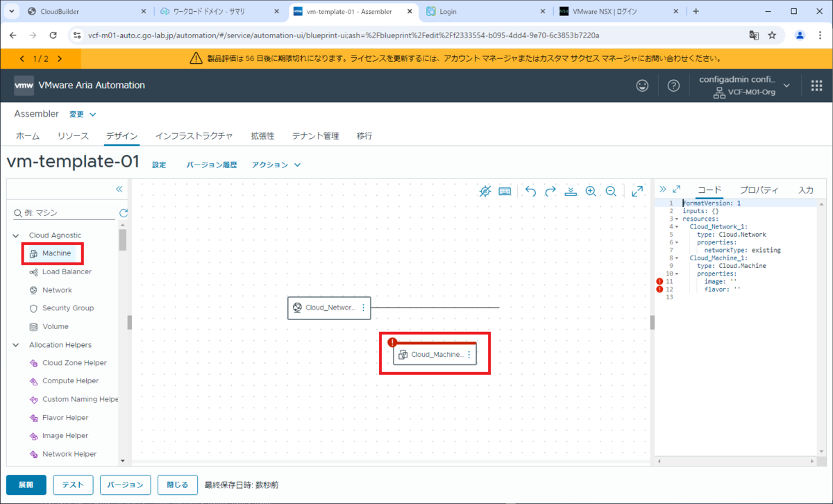Open the help question mark icon
This screenshot has width=833, height=504.
coord(673,85)
